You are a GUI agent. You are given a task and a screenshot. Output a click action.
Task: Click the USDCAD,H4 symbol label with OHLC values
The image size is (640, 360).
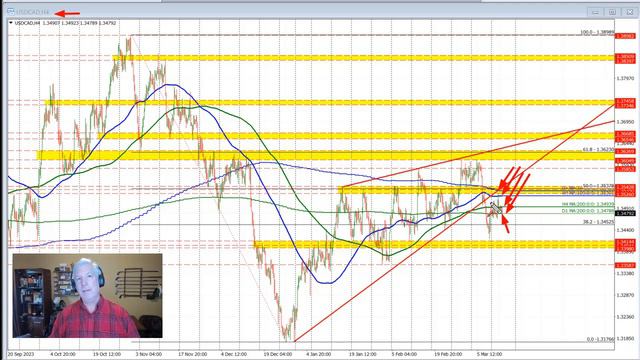(x=65, y=23)
